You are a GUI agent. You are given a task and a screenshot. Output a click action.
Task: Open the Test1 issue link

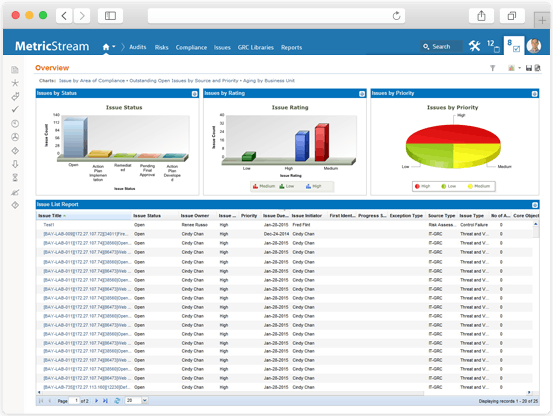(49, 225)
